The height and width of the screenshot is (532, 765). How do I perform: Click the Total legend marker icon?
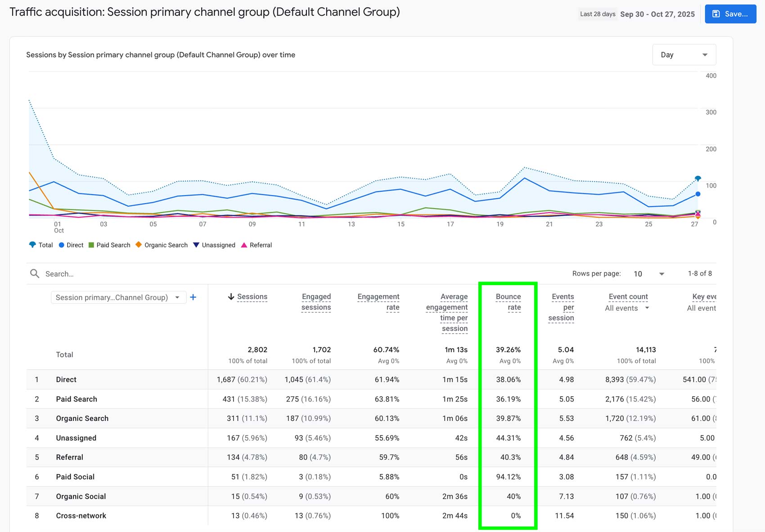[x=31, y=245]
